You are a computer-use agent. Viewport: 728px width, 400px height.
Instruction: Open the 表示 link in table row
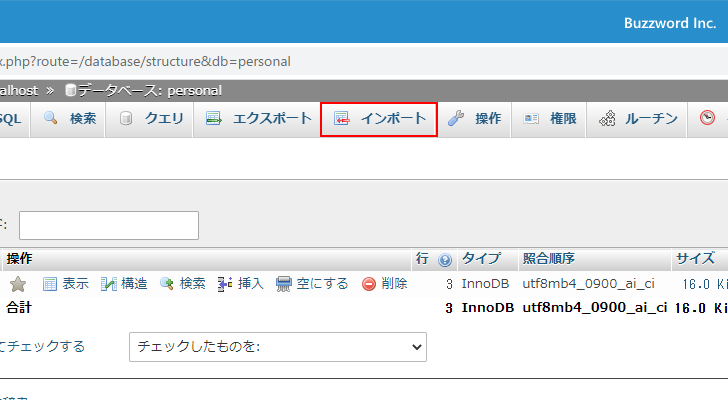tap(75, 284)
